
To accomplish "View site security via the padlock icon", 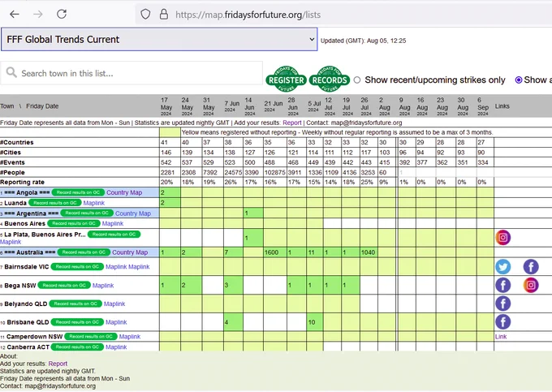I will click(x=164, y=14).
